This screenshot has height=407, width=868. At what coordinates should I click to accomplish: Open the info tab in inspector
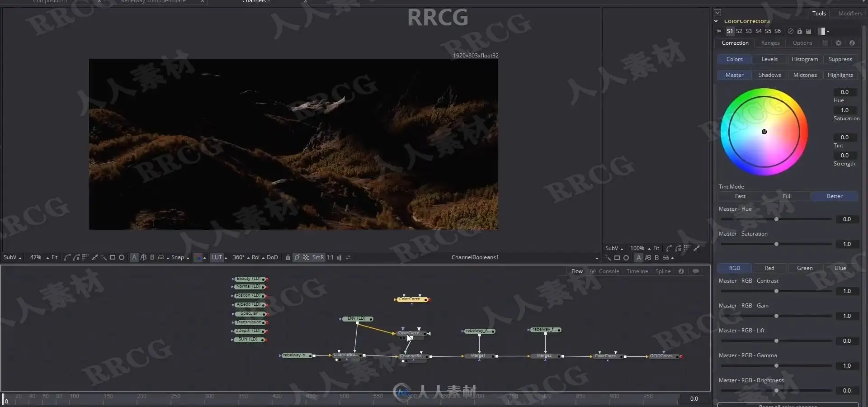tap(852, 43)
